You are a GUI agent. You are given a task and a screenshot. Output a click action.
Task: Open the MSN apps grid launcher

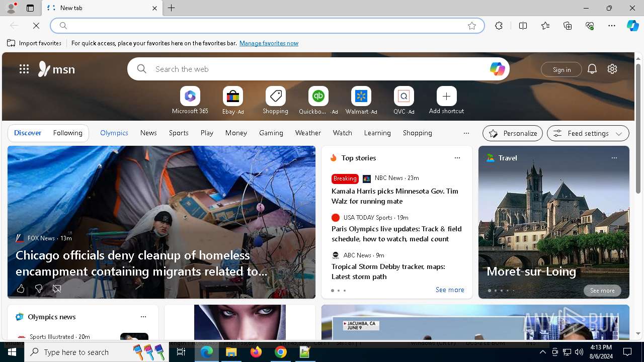click(x=24, y=69)
